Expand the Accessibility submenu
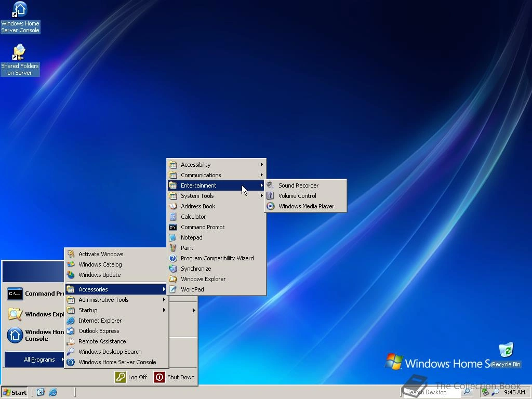The image size is (532, 399). click(196, 165)
